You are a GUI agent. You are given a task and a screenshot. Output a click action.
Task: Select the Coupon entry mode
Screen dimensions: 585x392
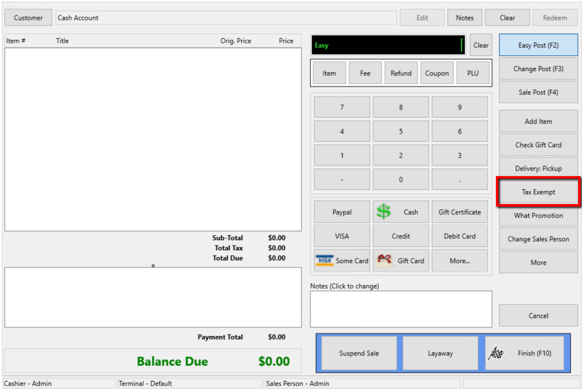coord(437,73)
